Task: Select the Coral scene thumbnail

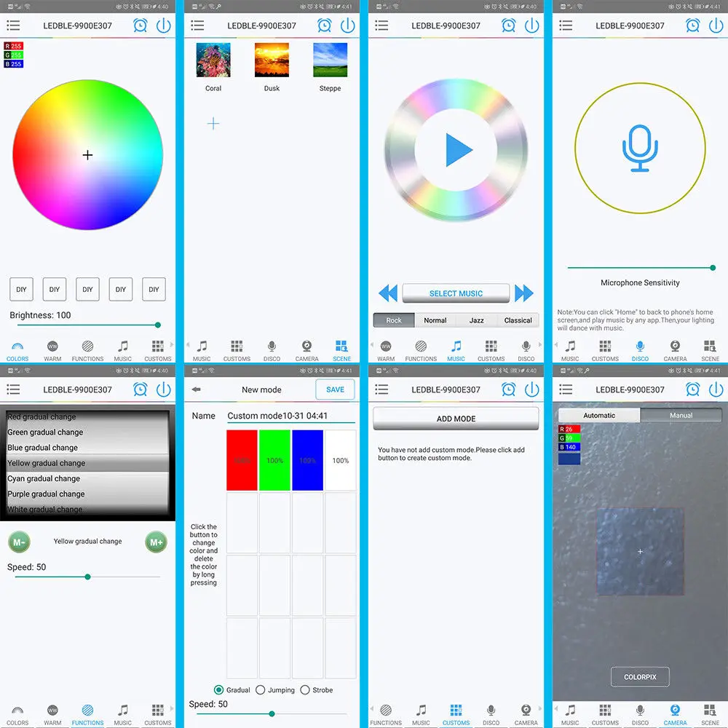Action: point(213,60)
